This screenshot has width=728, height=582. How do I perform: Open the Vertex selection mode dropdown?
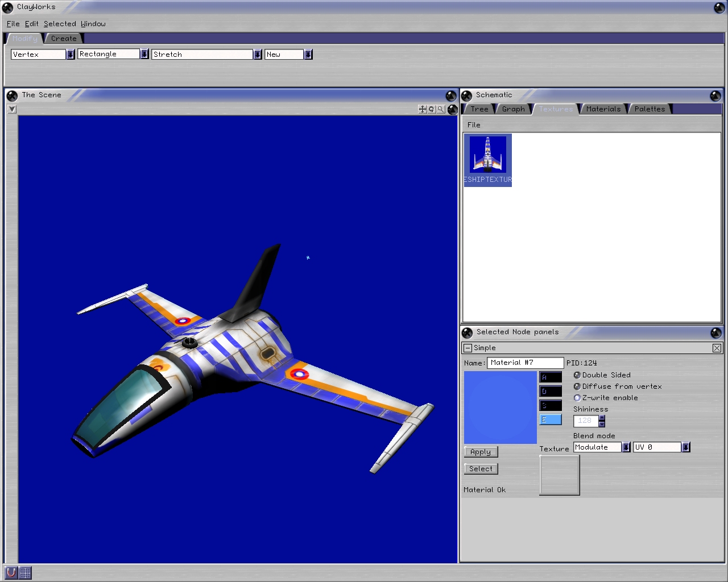pos(71,55)
